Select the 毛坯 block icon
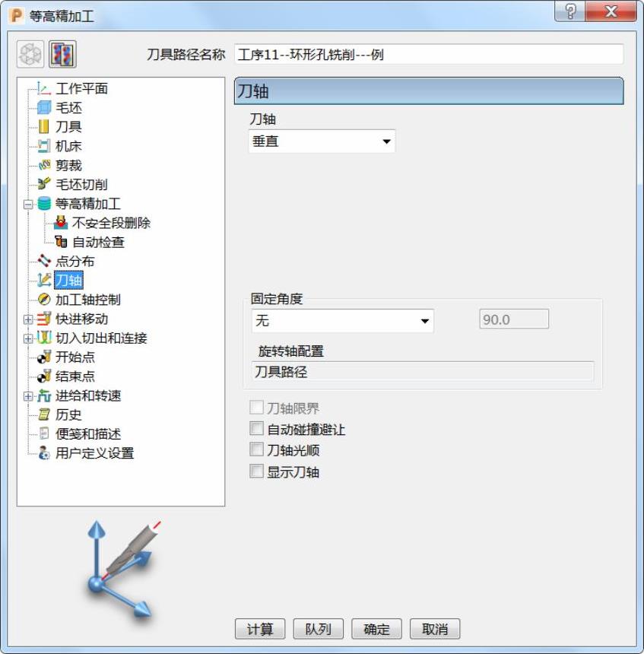This screenshot has width=644, height=654. (44, 108)
